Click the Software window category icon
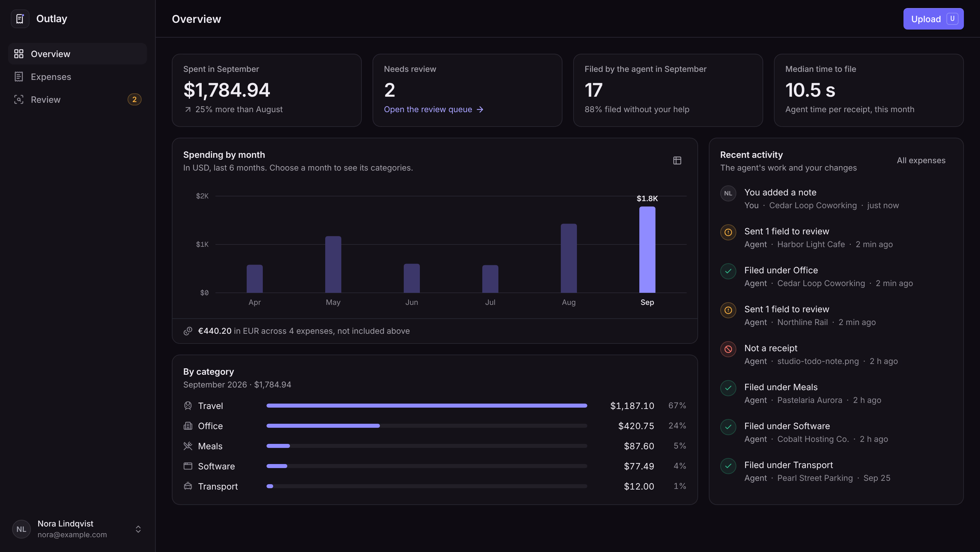Image resolution: width=980 pixels, height=552 pixels. [188, 466]
